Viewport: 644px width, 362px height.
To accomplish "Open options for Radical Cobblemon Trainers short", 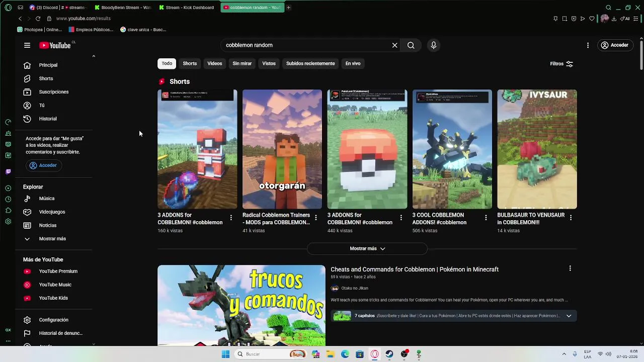I will [x=316, y=218].
